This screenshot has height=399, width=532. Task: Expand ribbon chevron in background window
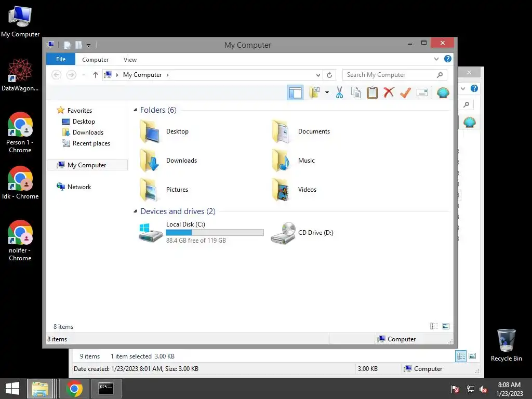[x=463, y=88]
